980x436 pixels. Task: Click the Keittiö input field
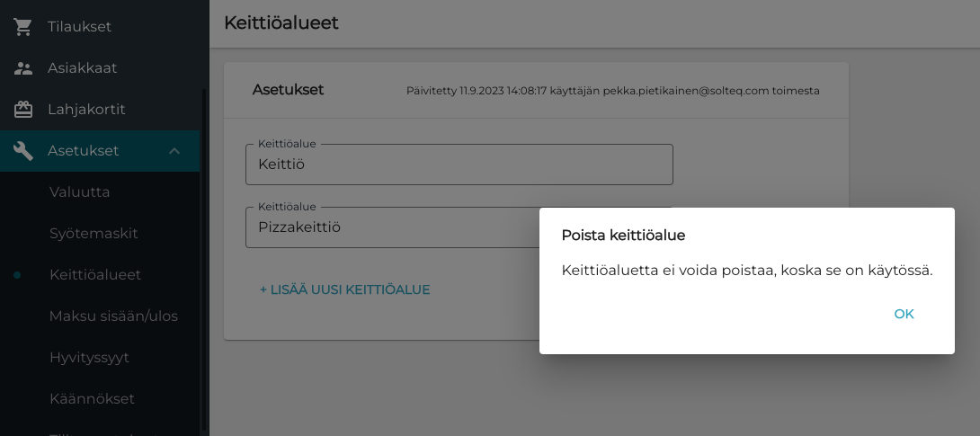pos(459,165)
